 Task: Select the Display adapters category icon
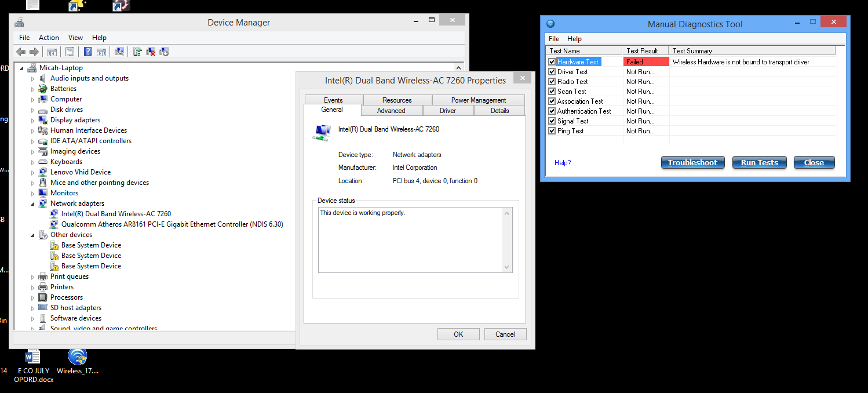pyautogui.click(x=43, y=120)
